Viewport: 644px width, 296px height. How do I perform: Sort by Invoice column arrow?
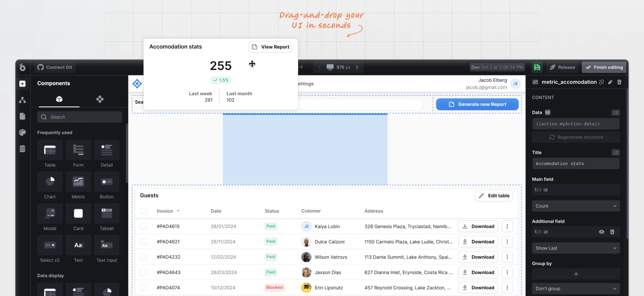[x=178, y=211]
